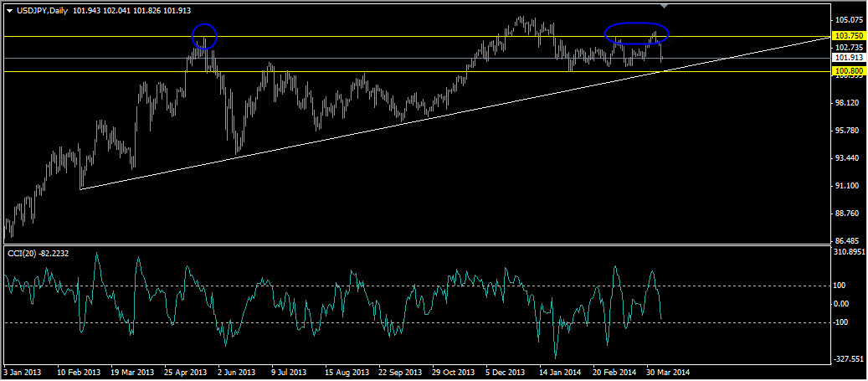Click the gray current-price horizontal line
This screenshot has width=868, height=381.
[x=415, y=58]
